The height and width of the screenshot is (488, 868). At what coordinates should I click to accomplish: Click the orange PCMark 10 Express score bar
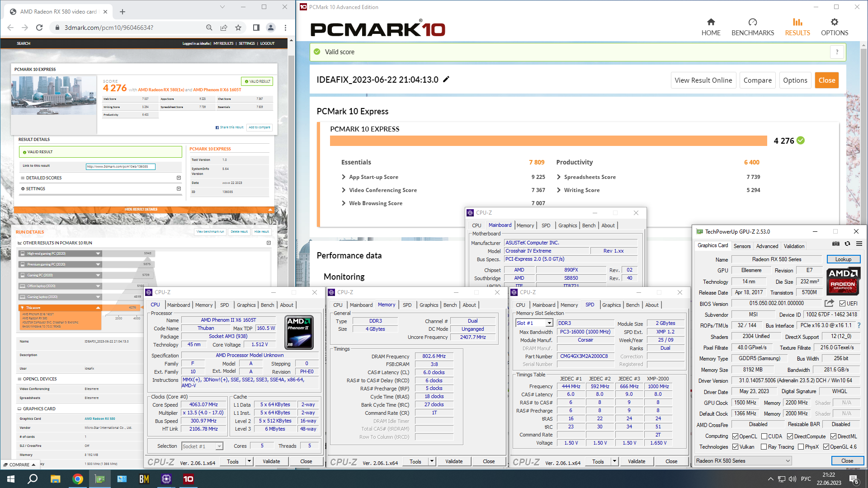pyautogui.click(x=548, y=141)
